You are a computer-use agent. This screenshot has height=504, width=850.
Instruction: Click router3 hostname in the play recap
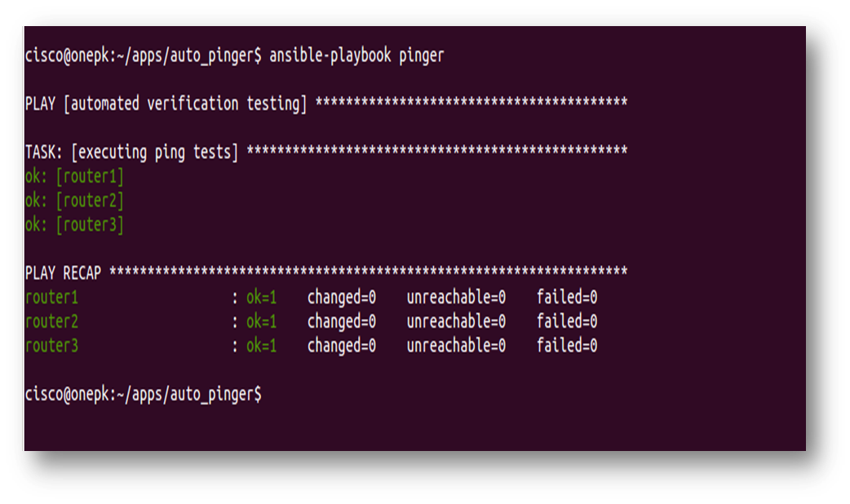click(51, 346)
